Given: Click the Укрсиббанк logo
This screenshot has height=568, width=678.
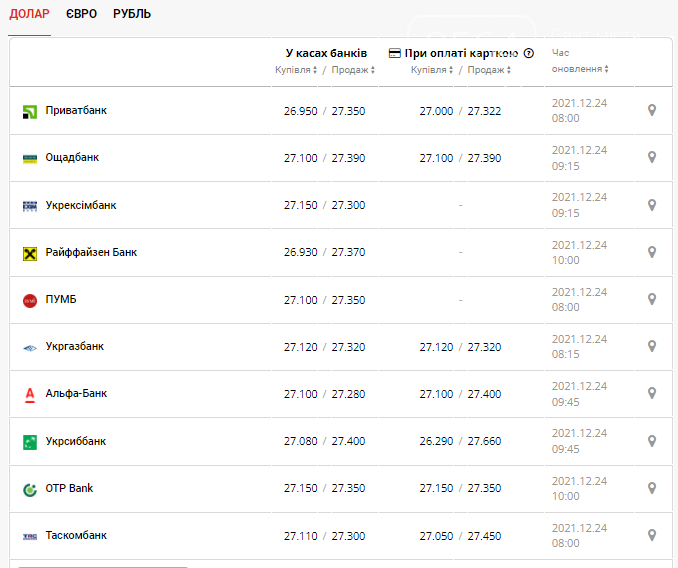Looking at the screenshot, I should click(30, 442).
